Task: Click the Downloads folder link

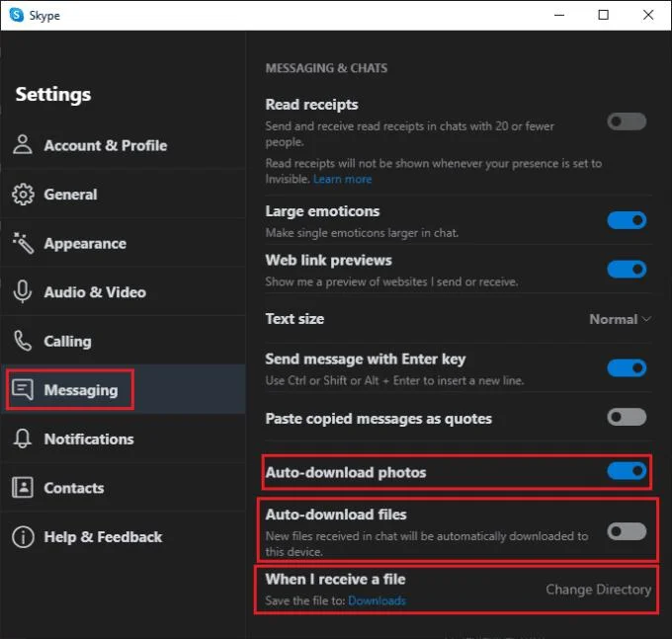Action: (x=377, y=600)
